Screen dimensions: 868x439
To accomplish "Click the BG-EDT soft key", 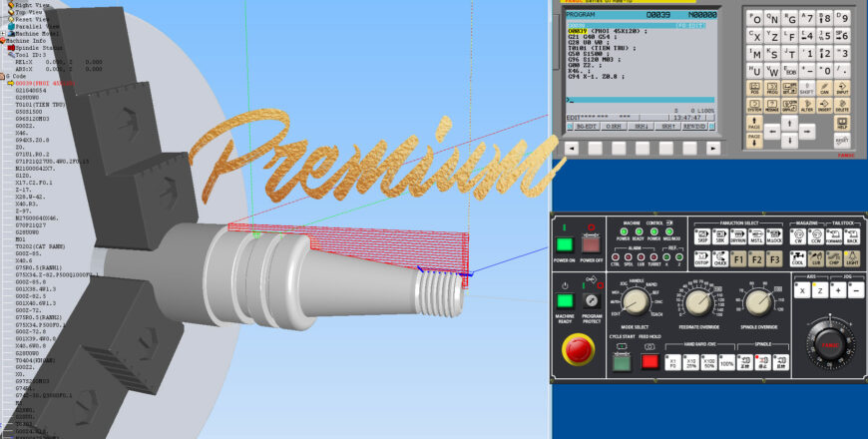I will pos(587,127).
